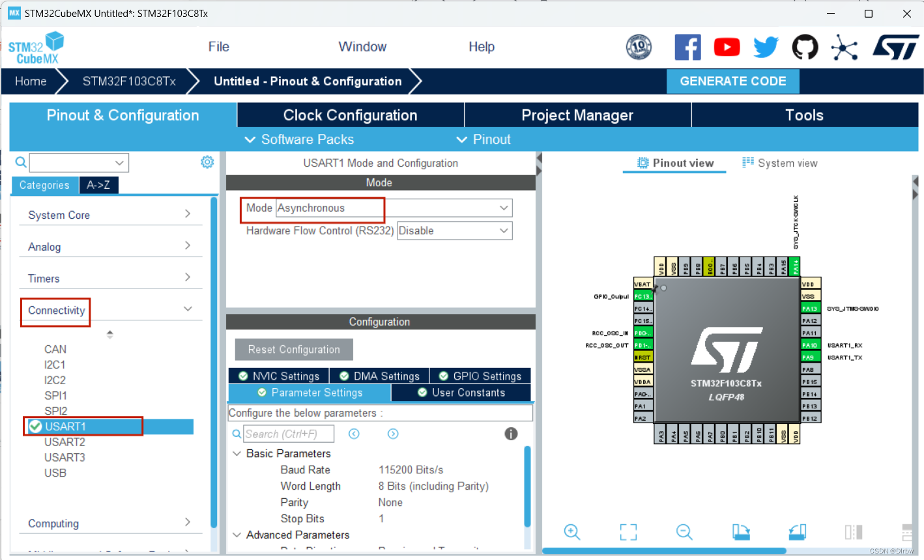The image size is (924, 560).
Task: Click the PA10 pin on chip
Action: 810,345
